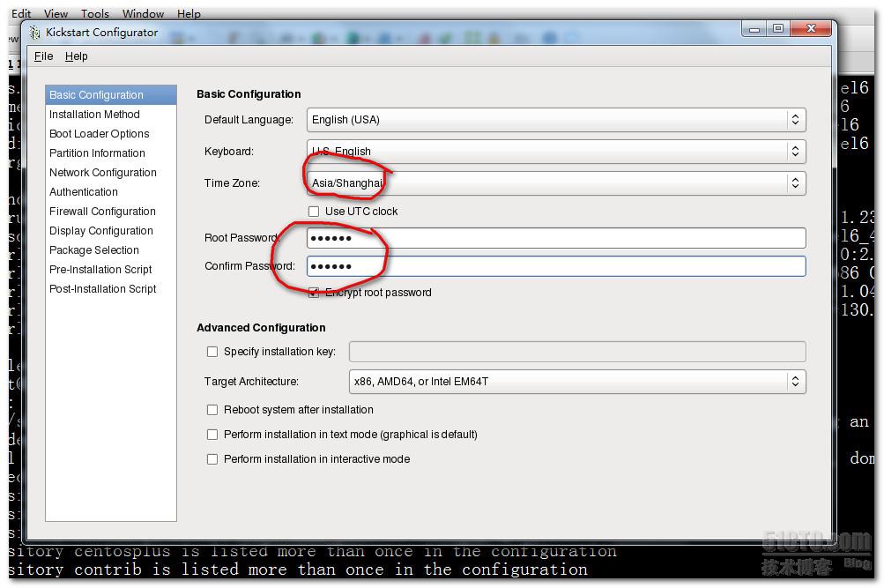
Task: Open the Window menu in background window
Action: [x=143, y=13]
